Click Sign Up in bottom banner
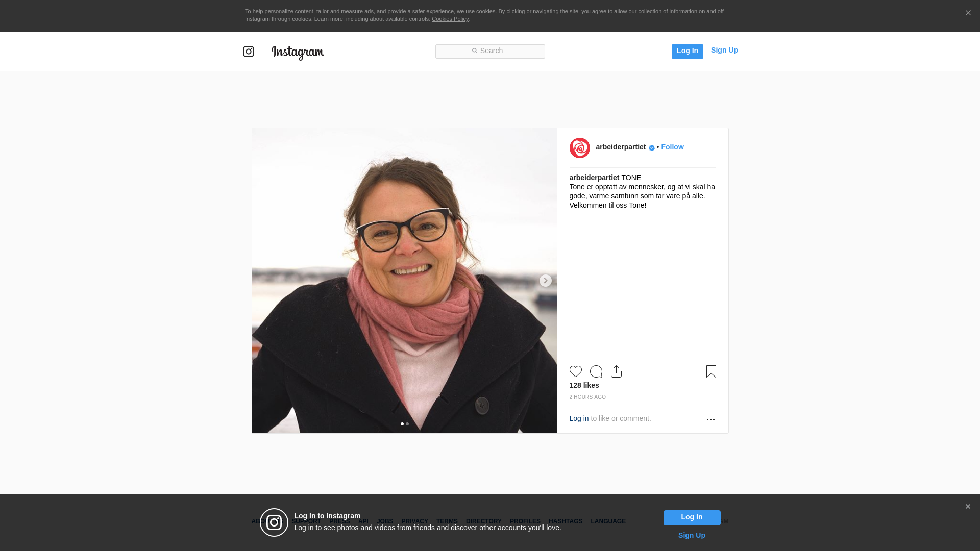 (x=692, y=535)
